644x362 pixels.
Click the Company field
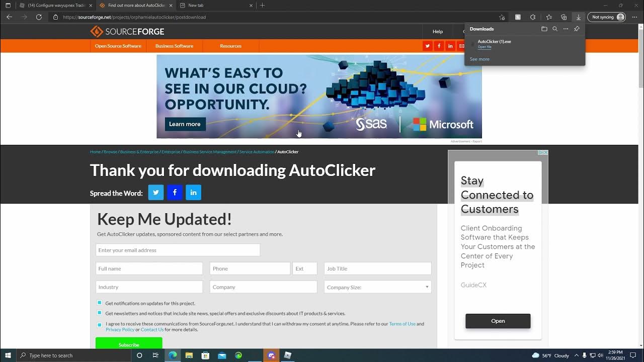point(263,287)
